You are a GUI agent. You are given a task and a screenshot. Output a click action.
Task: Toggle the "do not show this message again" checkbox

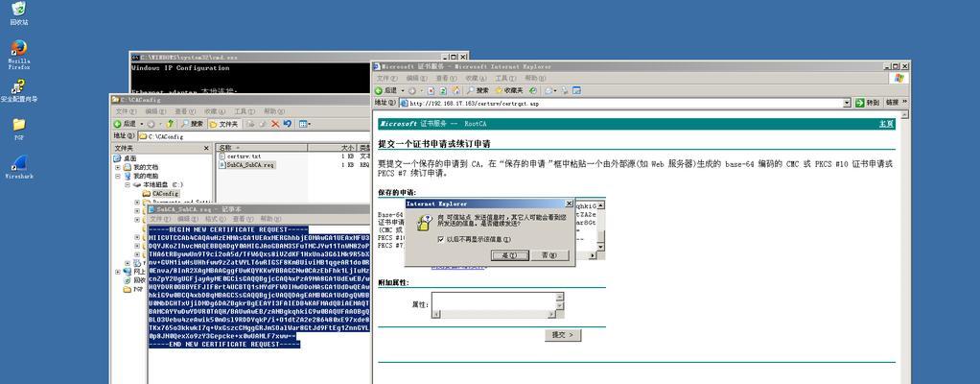pyautogui.click(x=441, y=240)
